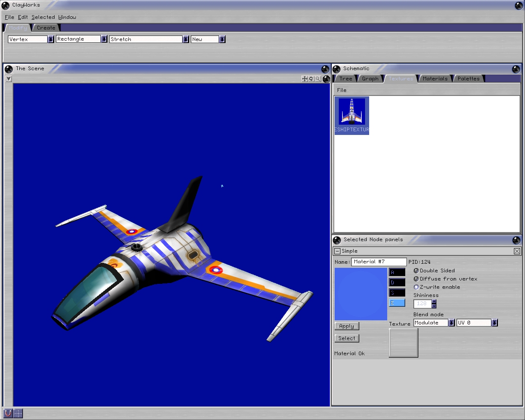Switch to the Materials tab

pos(435,79)
